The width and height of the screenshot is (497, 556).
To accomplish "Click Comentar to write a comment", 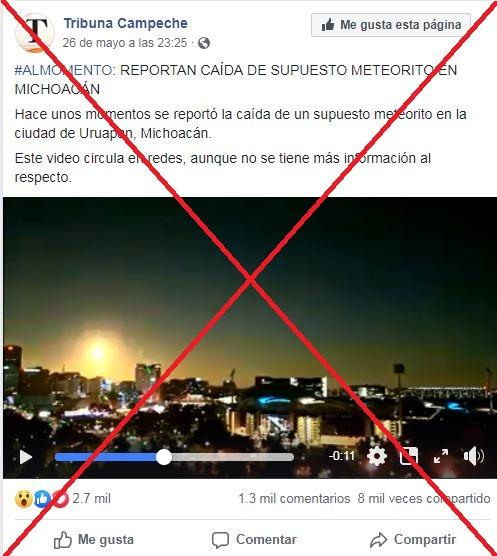I will click(254, 540).
